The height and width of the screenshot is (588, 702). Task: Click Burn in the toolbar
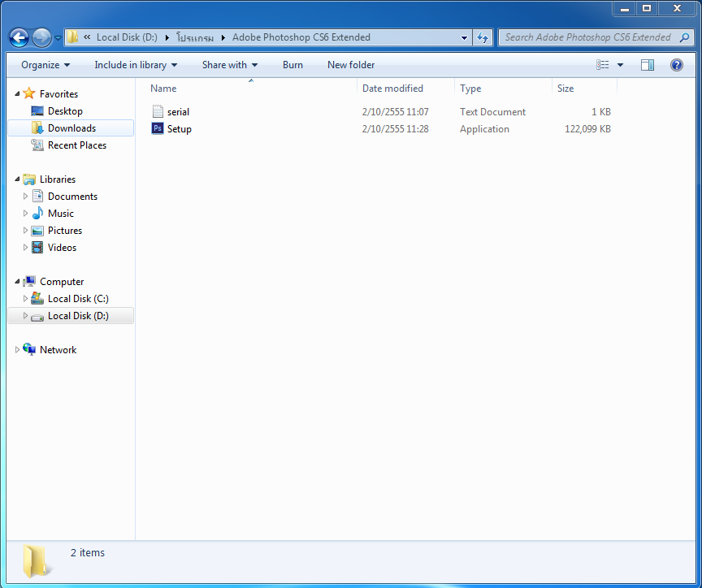[292, 65]
